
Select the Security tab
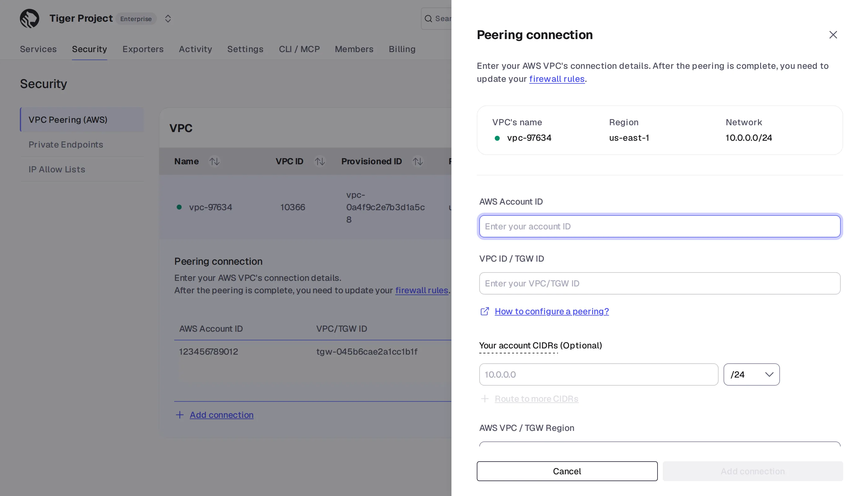click(89, 49)
